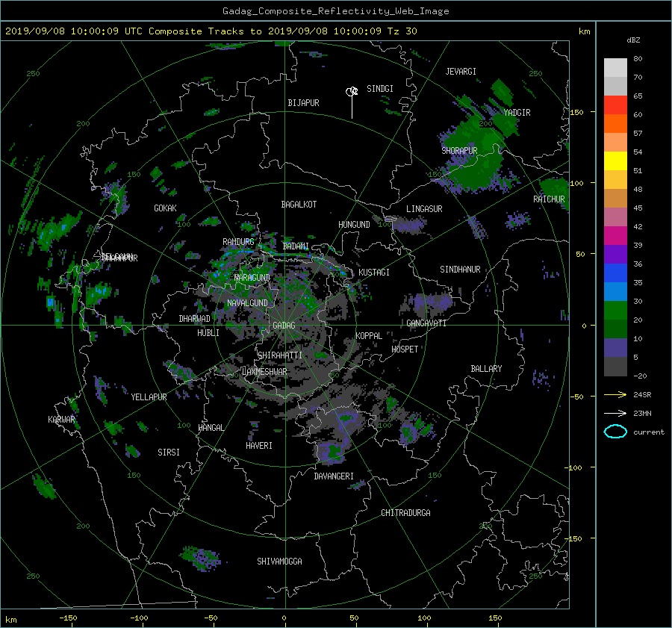Image resolution: width=672 pixels, height=628 pixels.
Task: Click the HOSPET city label
Action: click(x=405, y=349)
